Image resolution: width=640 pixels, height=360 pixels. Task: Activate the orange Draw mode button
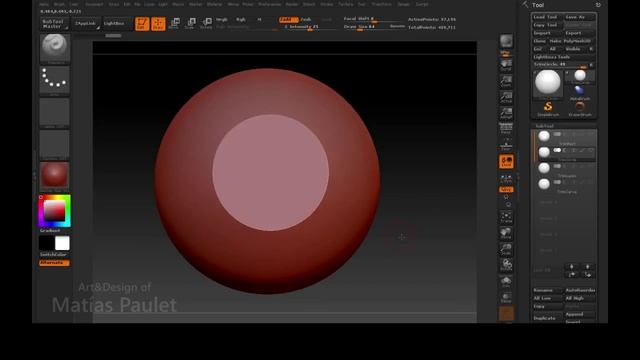(158, 24)
